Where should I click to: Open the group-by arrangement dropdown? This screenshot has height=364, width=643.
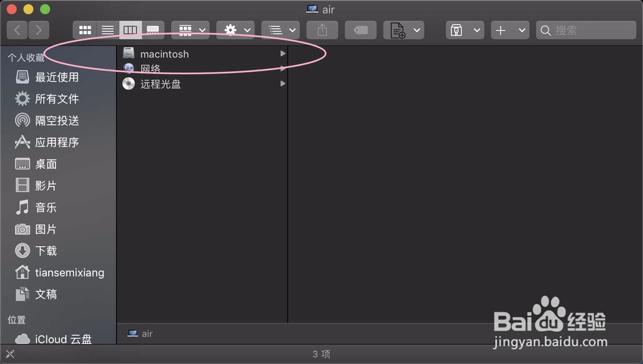(190, 30)
